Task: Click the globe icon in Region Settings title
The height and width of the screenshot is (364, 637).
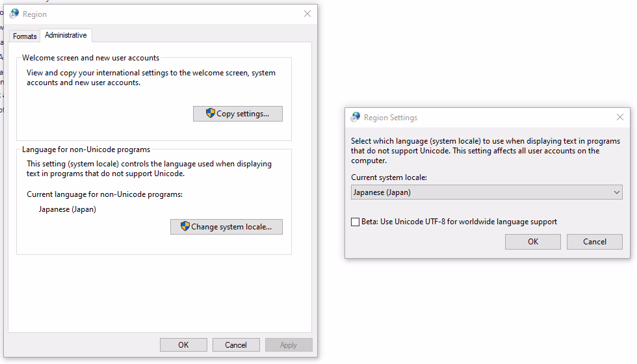Action: tap(356, 117)
